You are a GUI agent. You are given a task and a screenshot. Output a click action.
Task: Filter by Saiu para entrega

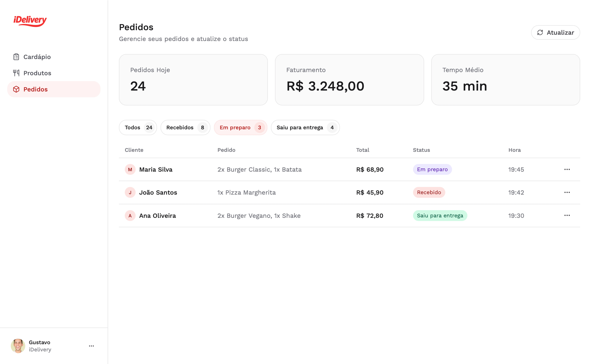[305, 128]
